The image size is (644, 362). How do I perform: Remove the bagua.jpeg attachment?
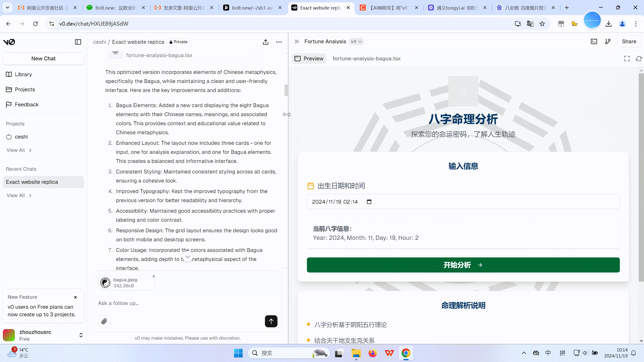(x=154, y=276)
